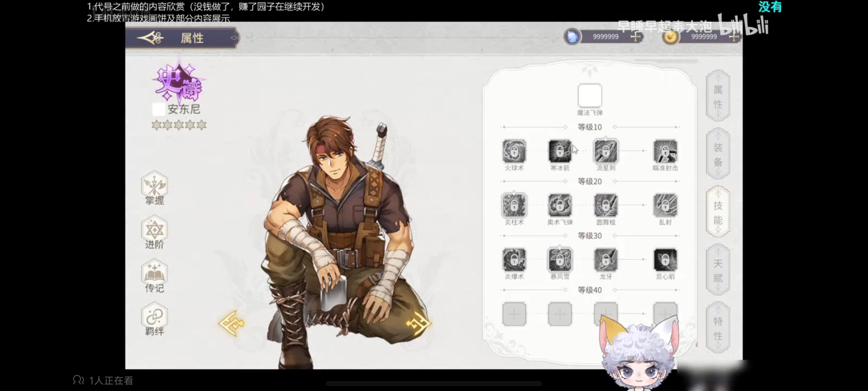Open the 天赋 talent tab
The height and width of the screenshot is (391, 868).
(x=718, y=270)
